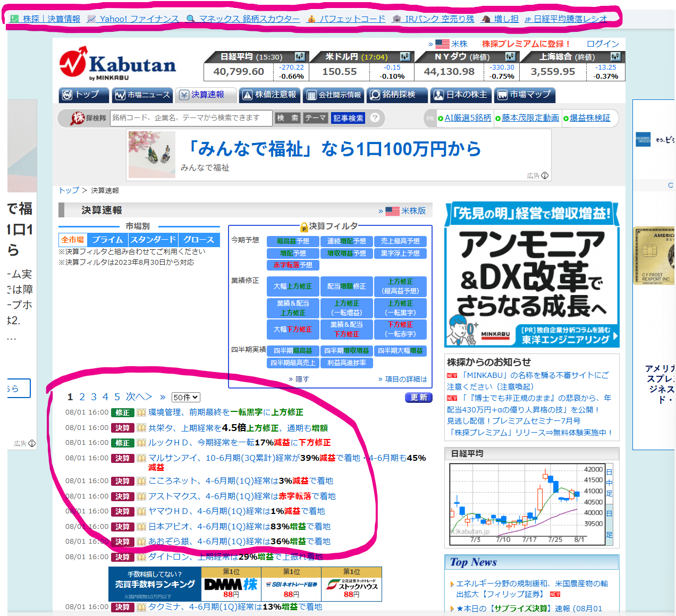Open the 株探プレミアムに登録！ link
Screen dimensions: 676x616
click(526, 44)
